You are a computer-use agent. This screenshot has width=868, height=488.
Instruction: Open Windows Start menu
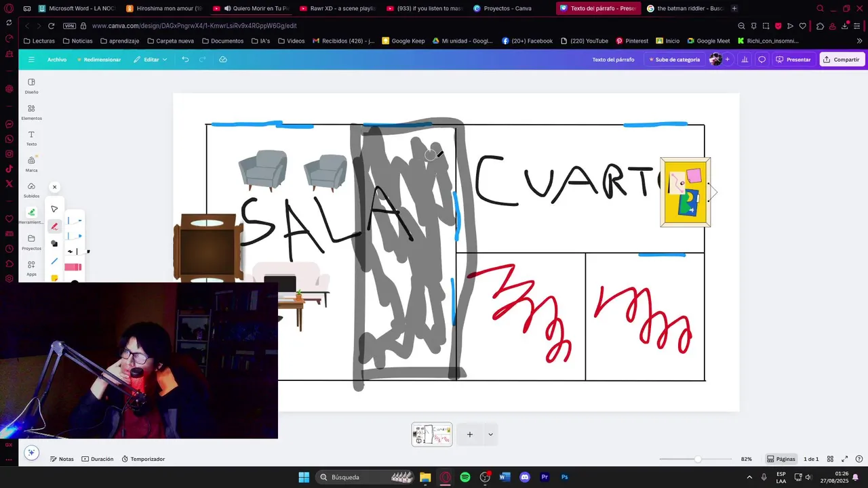click(x=304, y=477)
